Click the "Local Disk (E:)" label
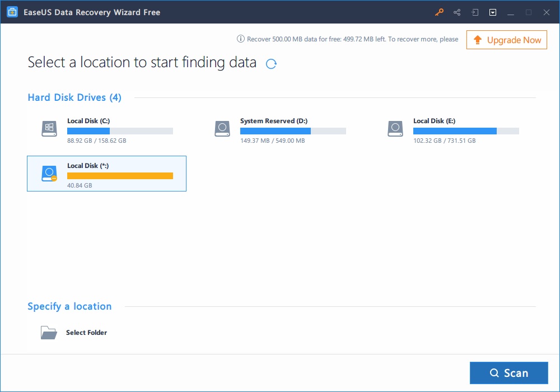 [435, 121]
